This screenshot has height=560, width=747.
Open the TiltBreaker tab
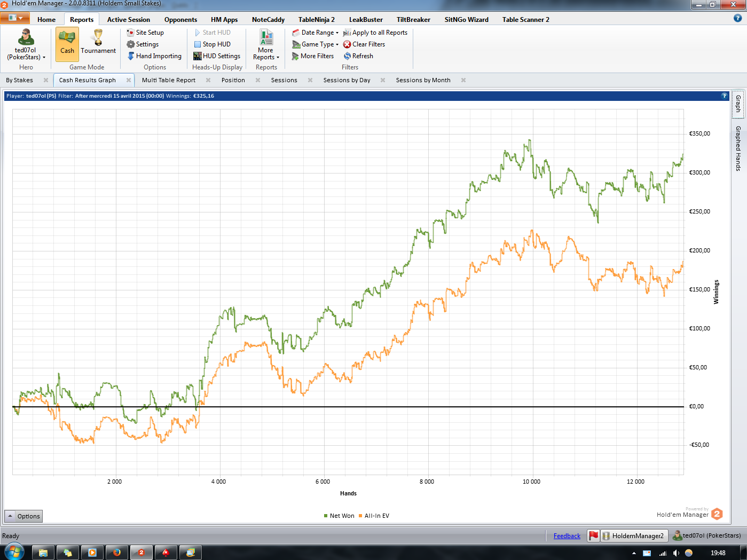coord(413,20)
